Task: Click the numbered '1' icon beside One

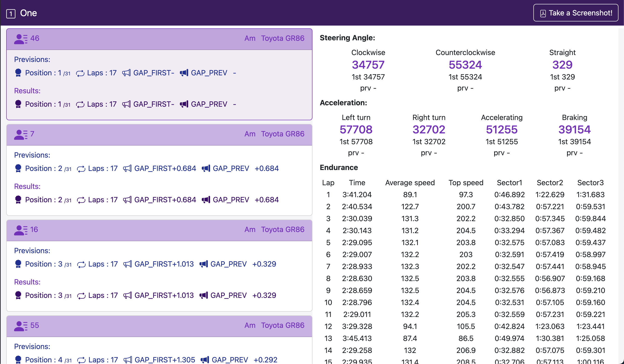Action: pyautogui.click(x=11, y=13)
